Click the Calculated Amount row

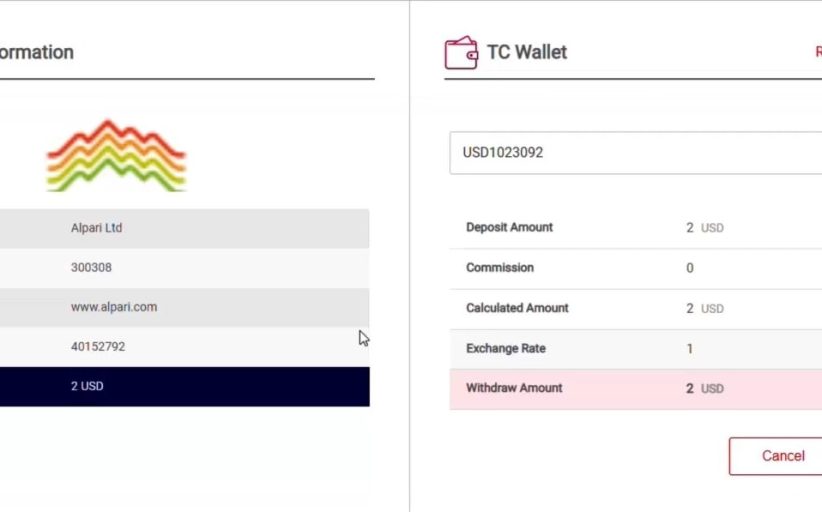635,309
